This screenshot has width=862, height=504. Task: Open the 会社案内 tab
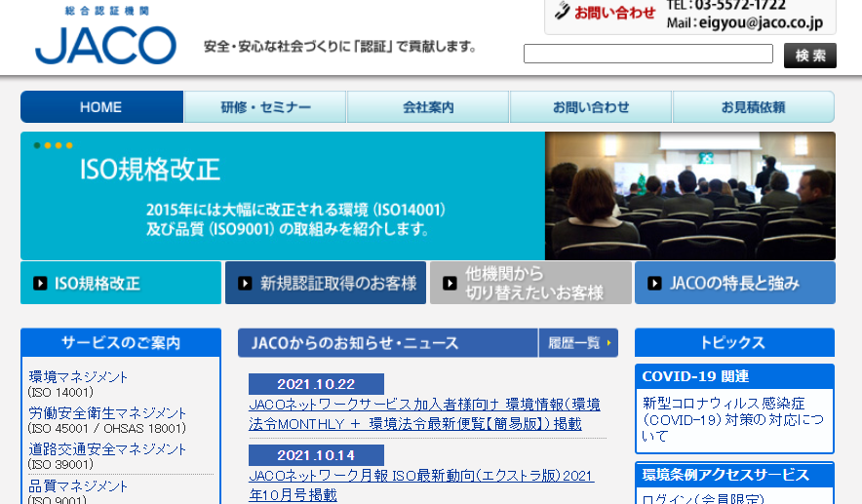click(428, 106)
